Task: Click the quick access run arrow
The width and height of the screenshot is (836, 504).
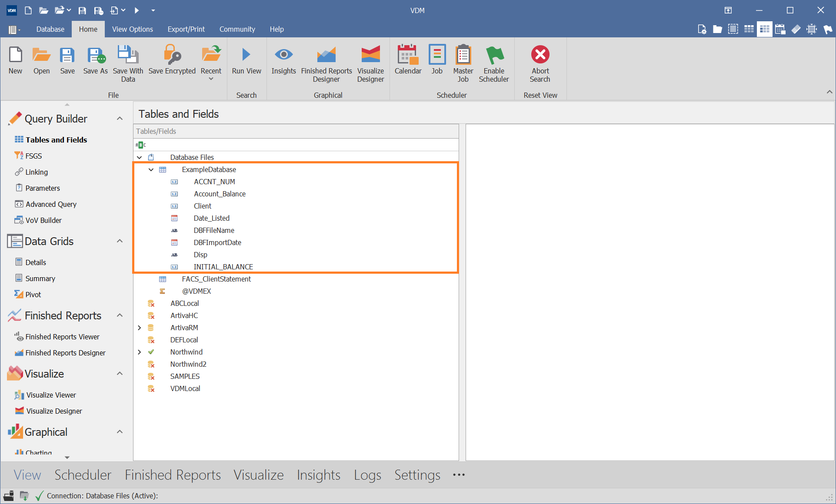Action: tap(137, 10)
